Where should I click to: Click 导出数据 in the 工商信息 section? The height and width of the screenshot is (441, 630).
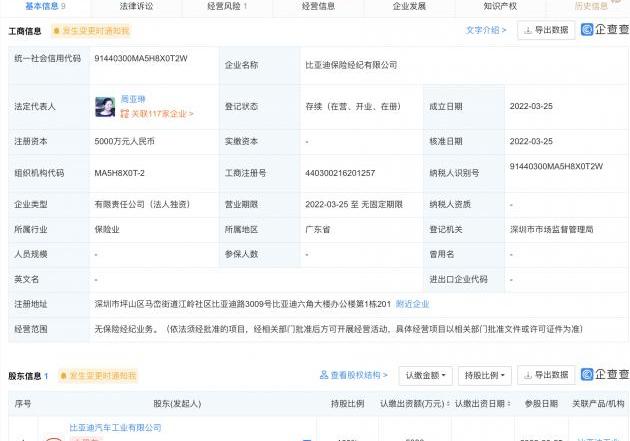coord(546,30)
